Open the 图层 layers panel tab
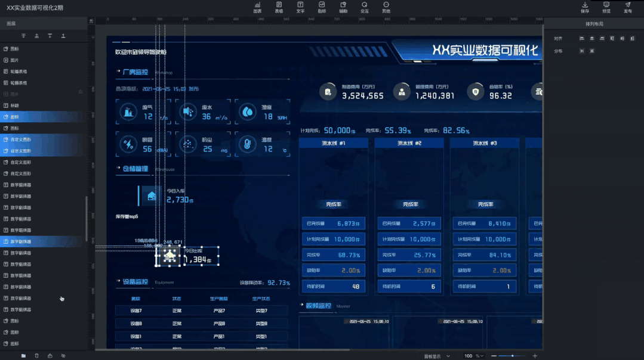Image resolution: width=644 pixels, height=360 pixels. tap(11, 23)
